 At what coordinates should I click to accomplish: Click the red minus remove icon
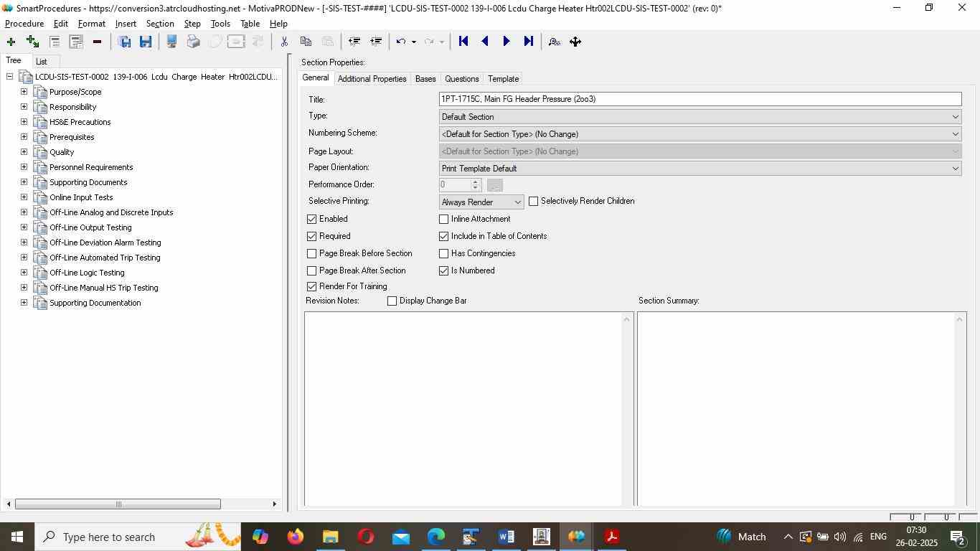click(x=97, y=42)
